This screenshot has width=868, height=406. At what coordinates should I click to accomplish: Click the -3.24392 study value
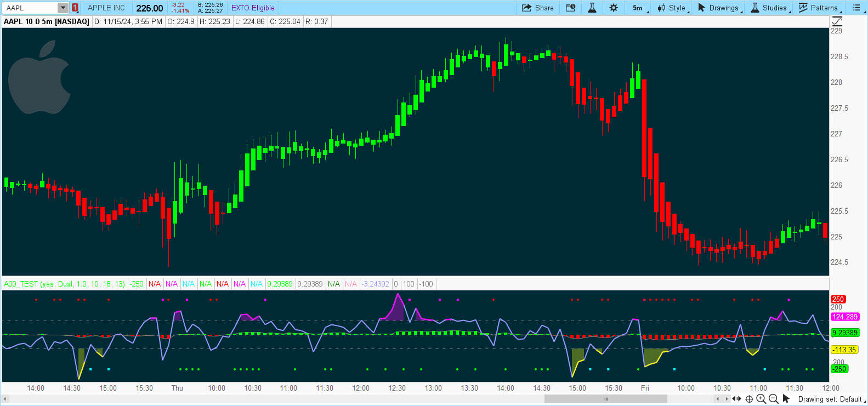pos(376,284)
